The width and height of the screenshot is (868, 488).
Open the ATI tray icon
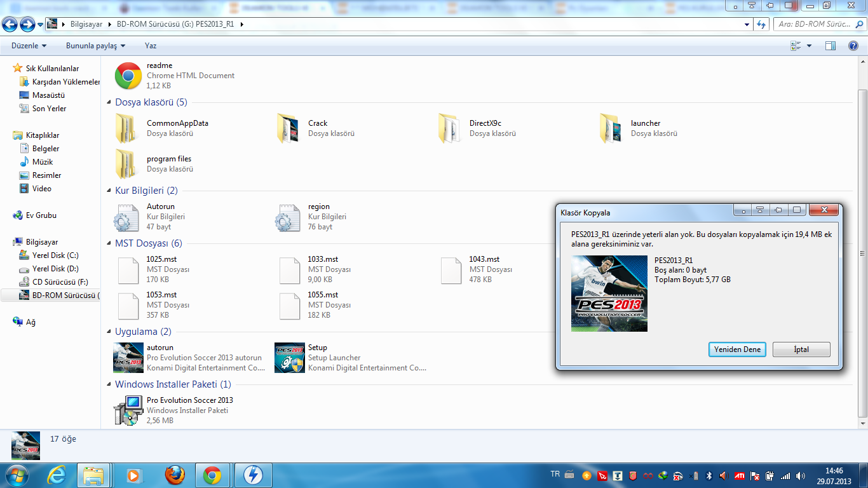pos(739,475)
